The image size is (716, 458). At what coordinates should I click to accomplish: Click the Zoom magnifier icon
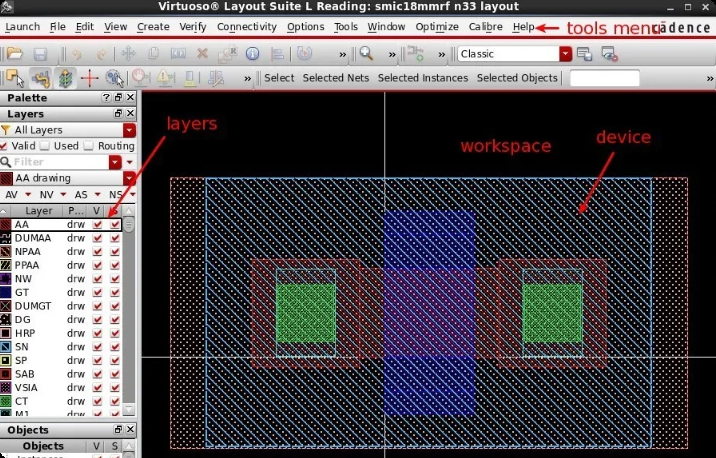(366, 53)
